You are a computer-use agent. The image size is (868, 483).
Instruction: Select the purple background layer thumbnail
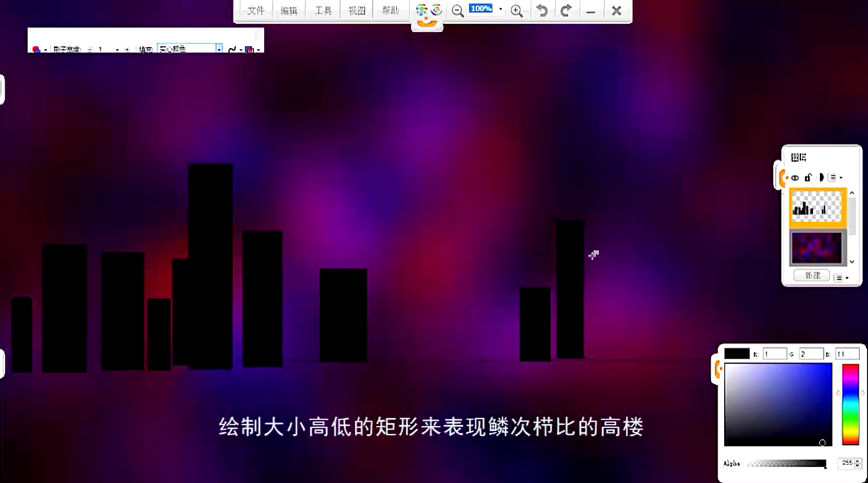816,247
